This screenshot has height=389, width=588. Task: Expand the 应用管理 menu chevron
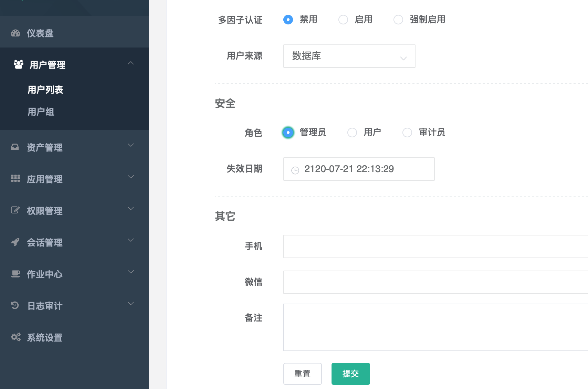coord(131,177)
